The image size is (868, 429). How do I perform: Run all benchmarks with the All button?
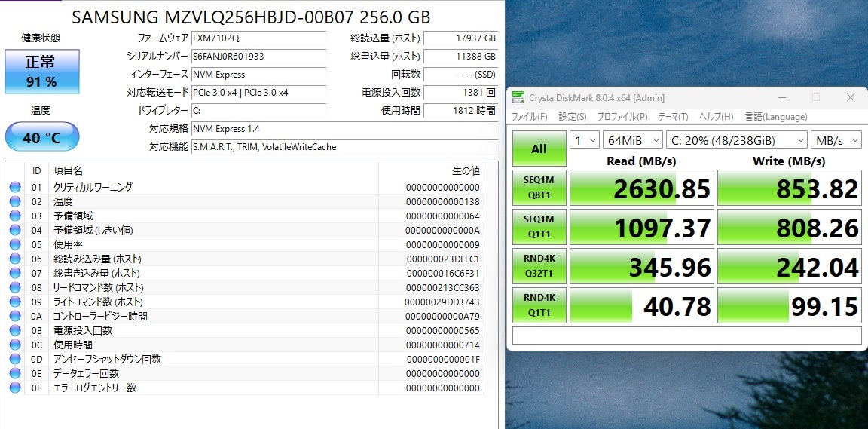tap(539, 149)
